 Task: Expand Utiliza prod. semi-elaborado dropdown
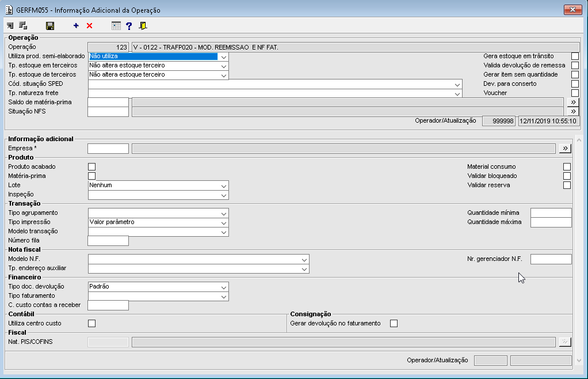(x=223, y=56)
